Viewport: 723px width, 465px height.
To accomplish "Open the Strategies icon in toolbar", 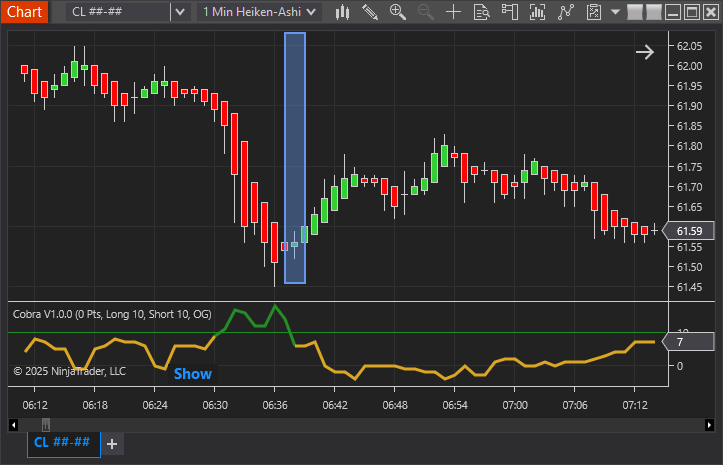I will click(566, 12).
